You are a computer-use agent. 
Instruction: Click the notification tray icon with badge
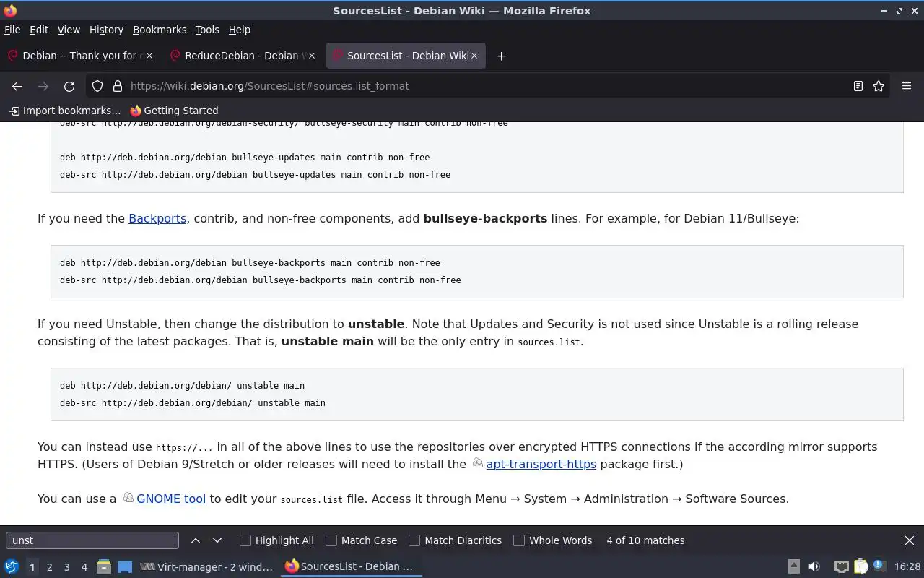pos(879,566)
